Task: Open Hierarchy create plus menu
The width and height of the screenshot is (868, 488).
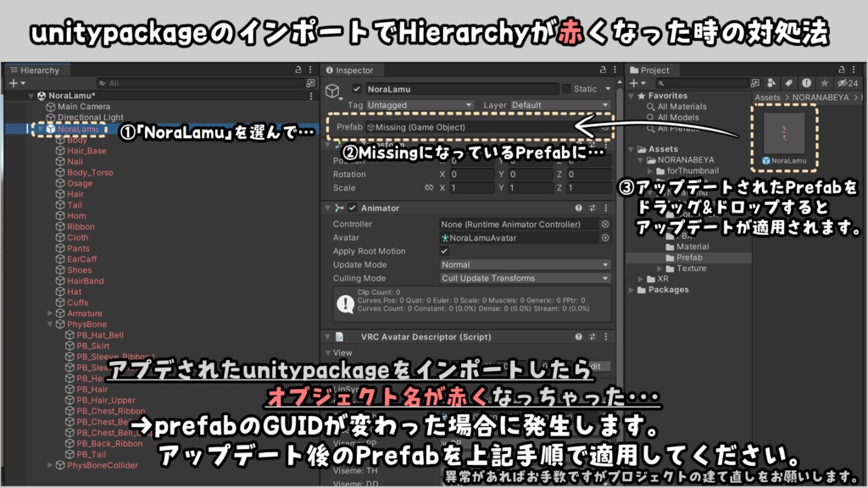Action: click(17, 83)
